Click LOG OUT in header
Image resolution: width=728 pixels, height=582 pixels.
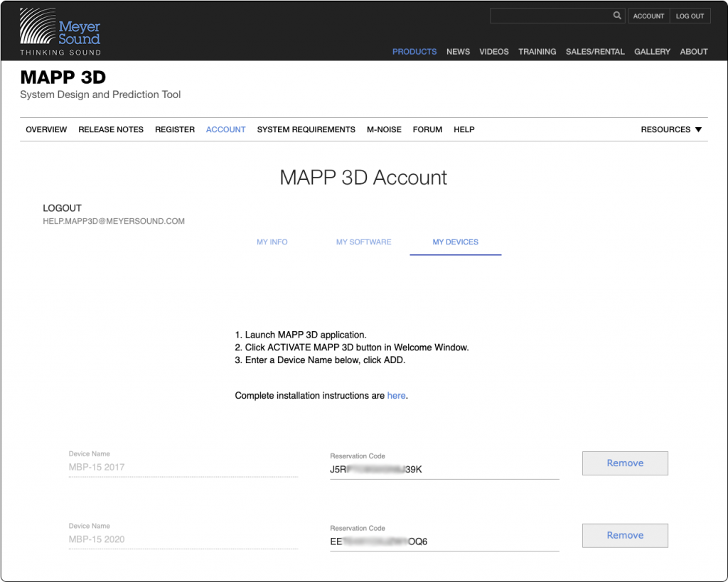pos(690,16)
